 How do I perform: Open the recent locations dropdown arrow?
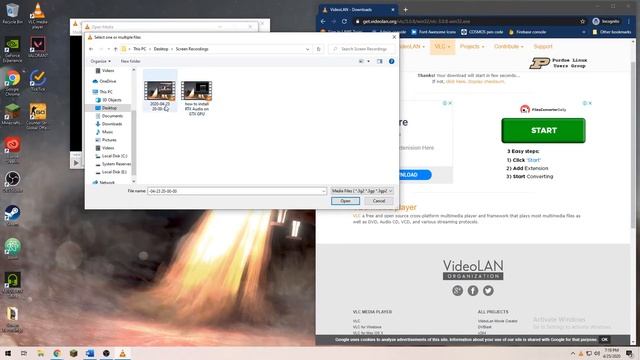click(x=109, y=49)
